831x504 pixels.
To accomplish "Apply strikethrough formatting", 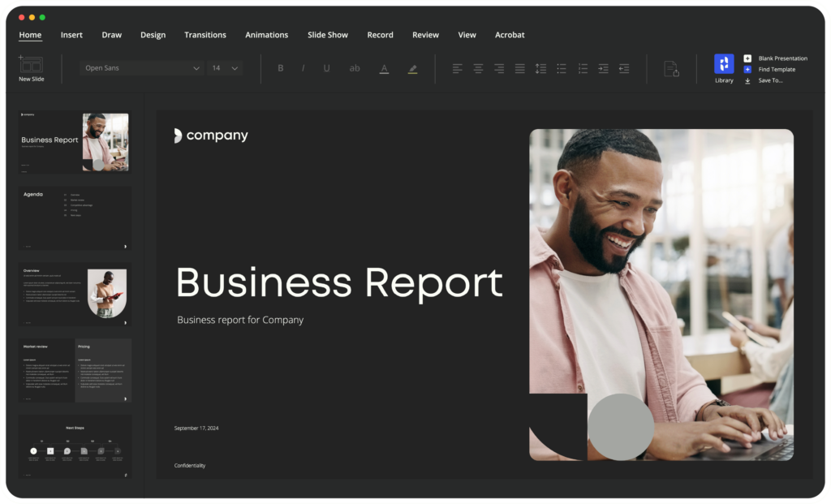I will 354,68.
